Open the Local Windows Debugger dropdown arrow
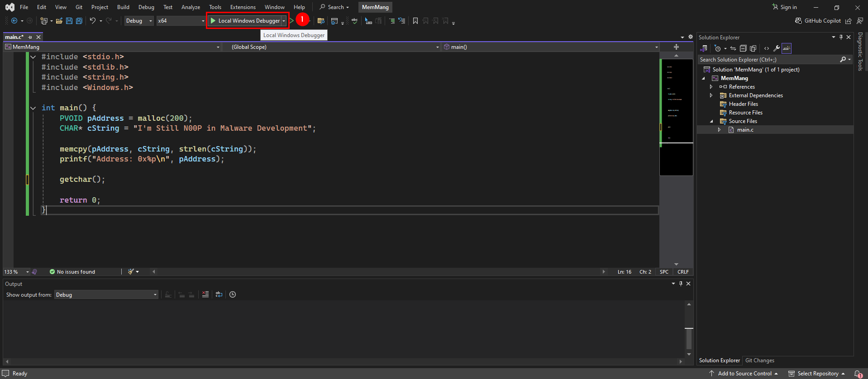This screenshot has width=868, height=379. coord(284,21)
